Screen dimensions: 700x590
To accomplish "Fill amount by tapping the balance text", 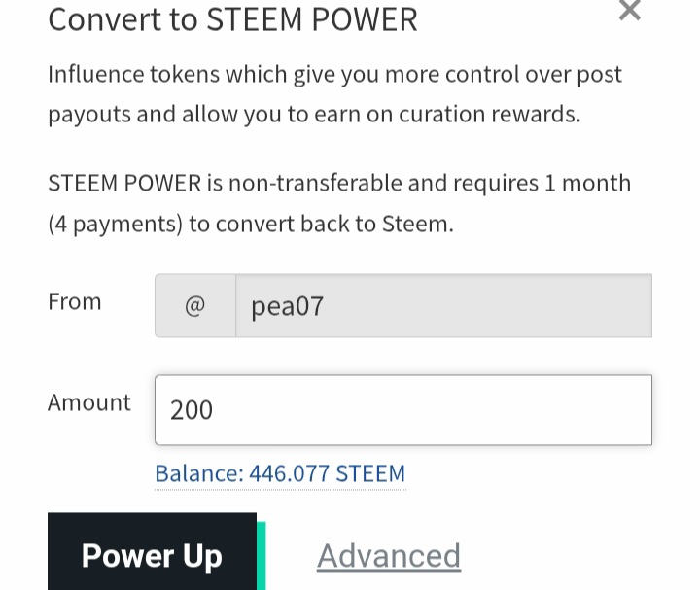I will 280,473.
